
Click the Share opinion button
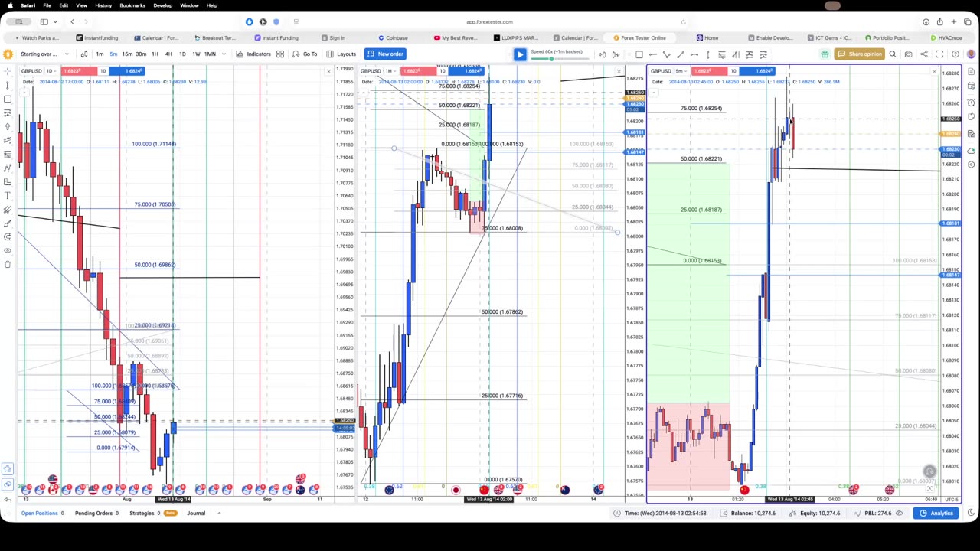point(858,54)
